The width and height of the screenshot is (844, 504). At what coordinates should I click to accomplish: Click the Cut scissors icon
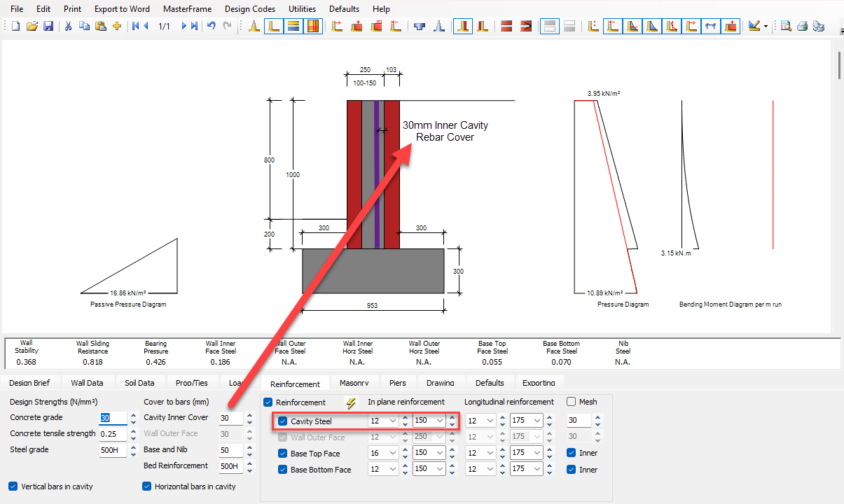[x=68, y=26]
